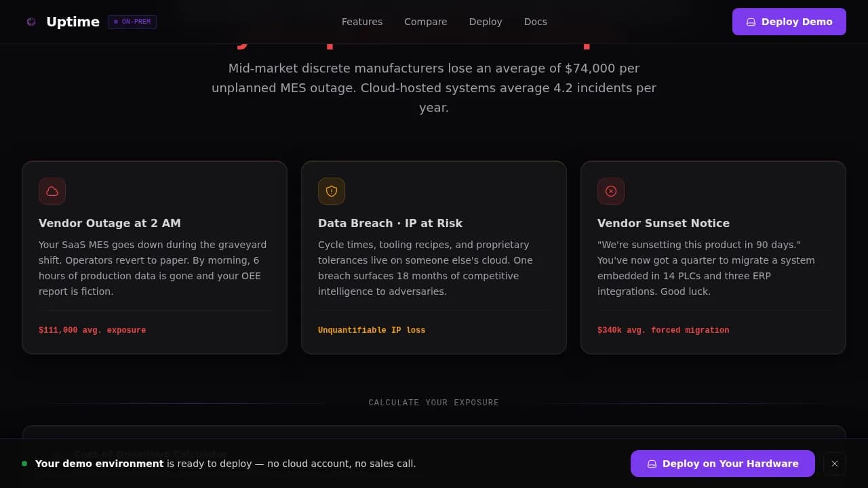Click the circled X icon on Vendor Sunset card
Screen dimensions: 868x488
point(611,191)
